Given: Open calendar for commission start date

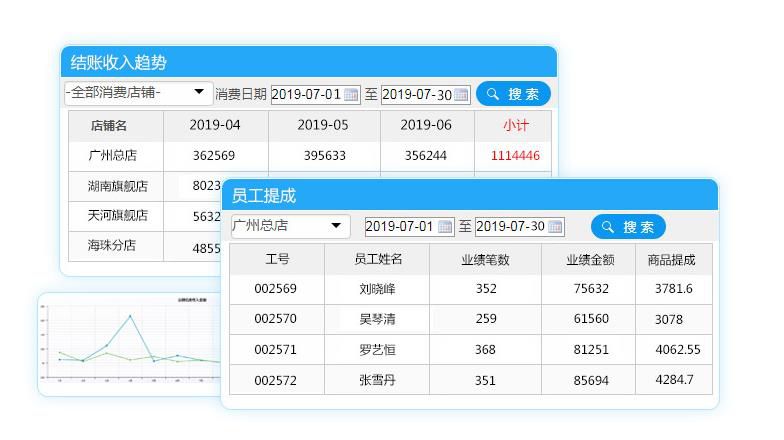Looking at the screenshot, I should coord(446,227).
